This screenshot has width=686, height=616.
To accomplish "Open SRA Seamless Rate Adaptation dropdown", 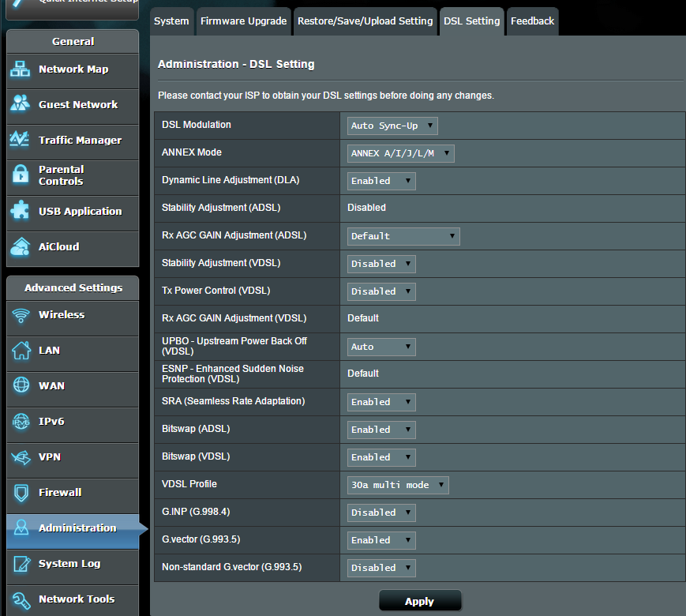I will (381, 402).
